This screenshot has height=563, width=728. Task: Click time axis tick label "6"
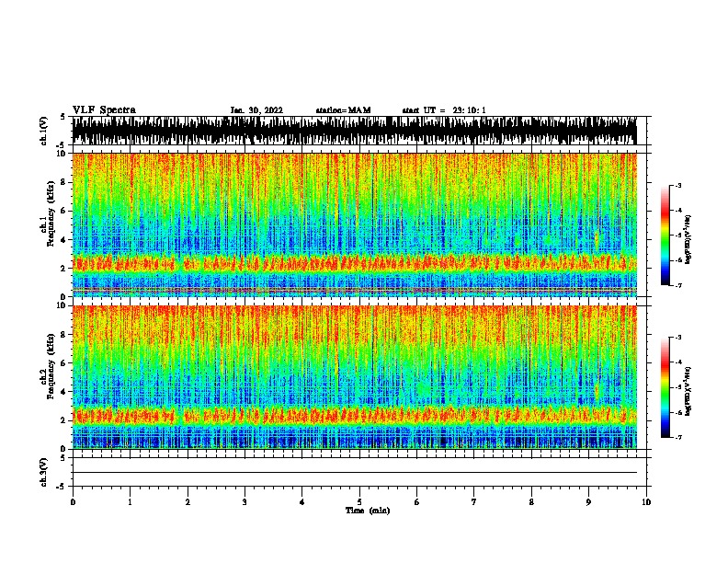(417, 502)
